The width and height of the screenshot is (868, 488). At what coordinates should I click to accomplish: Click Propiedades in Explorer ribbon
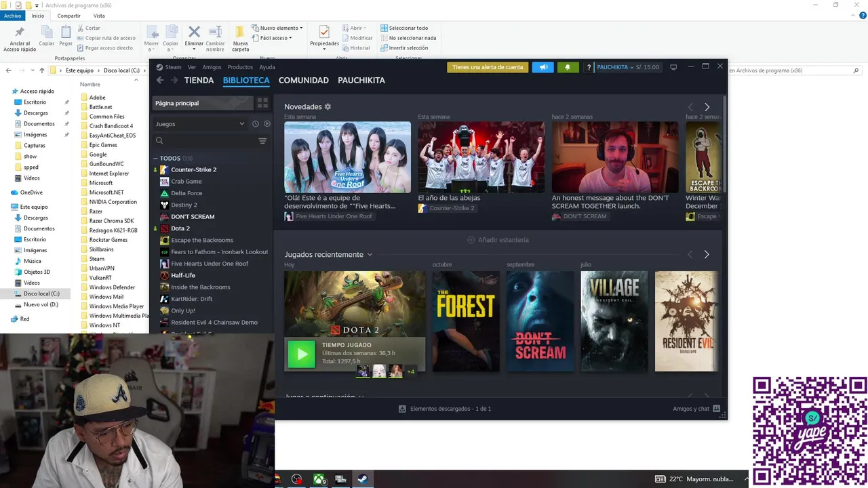click(x=324, y=37)
